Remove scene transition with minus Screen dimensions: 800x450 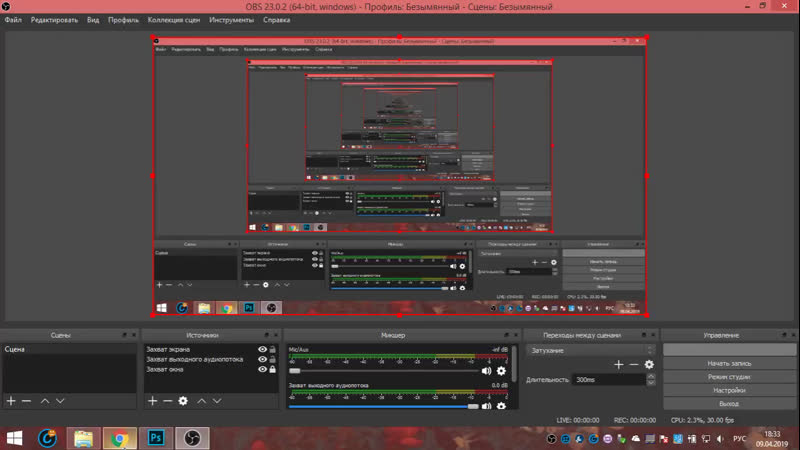click(x=634, y=364)
